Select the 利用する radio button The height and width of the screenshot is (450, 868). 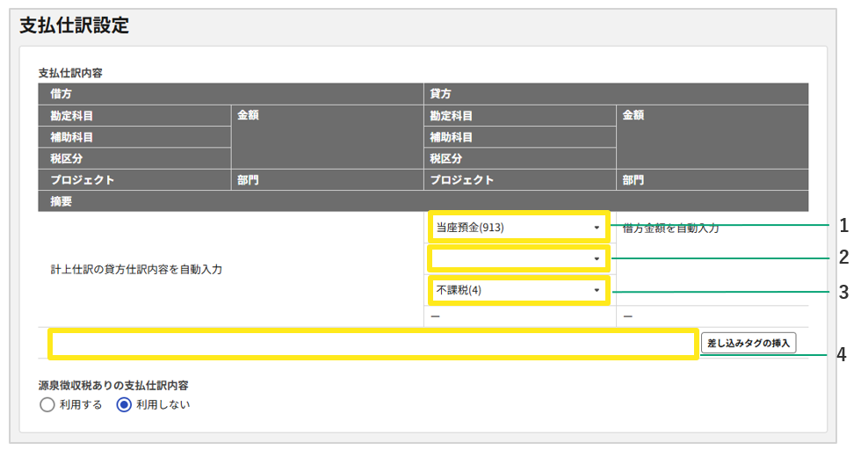click(x=47, y=405)
